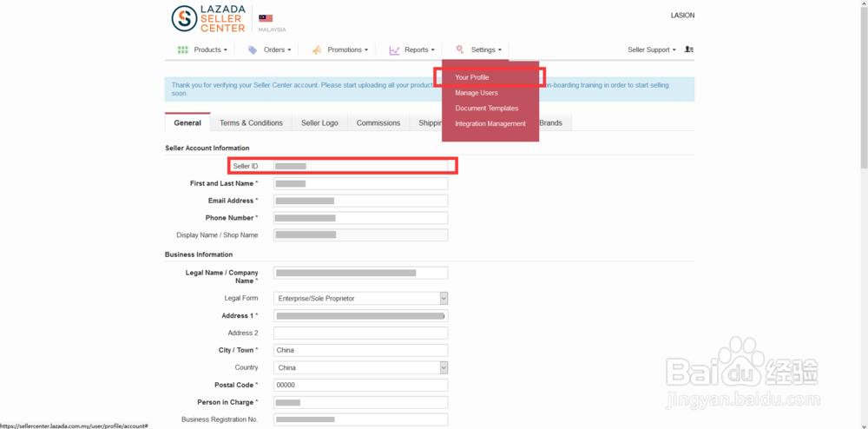
Task: Click the Phone Number field
Action: 360,218
